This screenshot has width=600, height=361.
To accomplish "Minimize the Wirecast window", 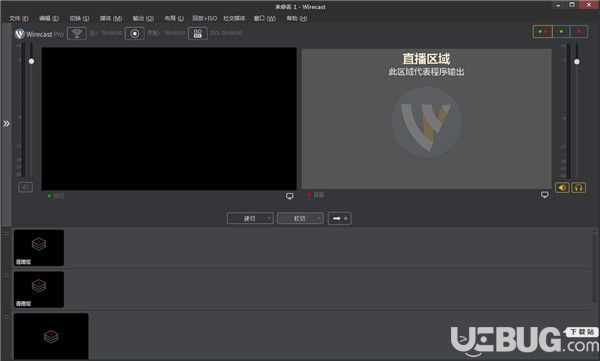I will click(558, 5).
